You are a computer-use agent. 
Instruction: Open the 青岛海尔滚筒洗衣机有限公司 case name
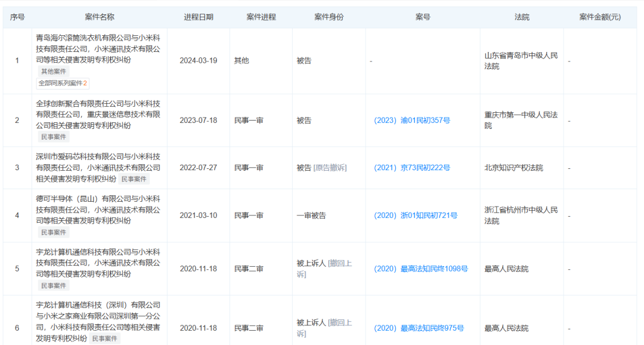click(98, 49)
